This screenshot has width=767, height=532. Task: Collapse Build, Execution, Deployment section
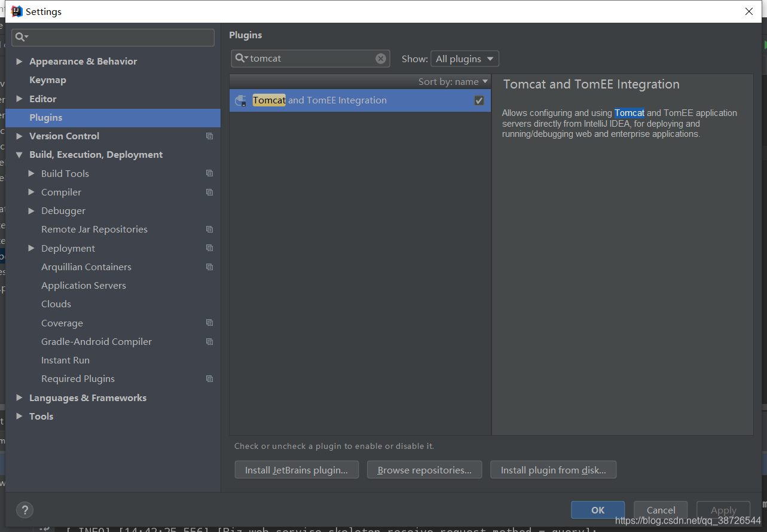click(19, 155)
